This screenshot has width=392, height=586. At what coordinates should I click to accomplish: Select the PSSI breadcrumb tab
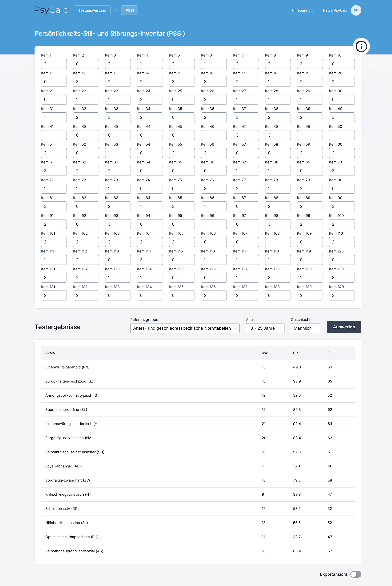click(130, 10)
